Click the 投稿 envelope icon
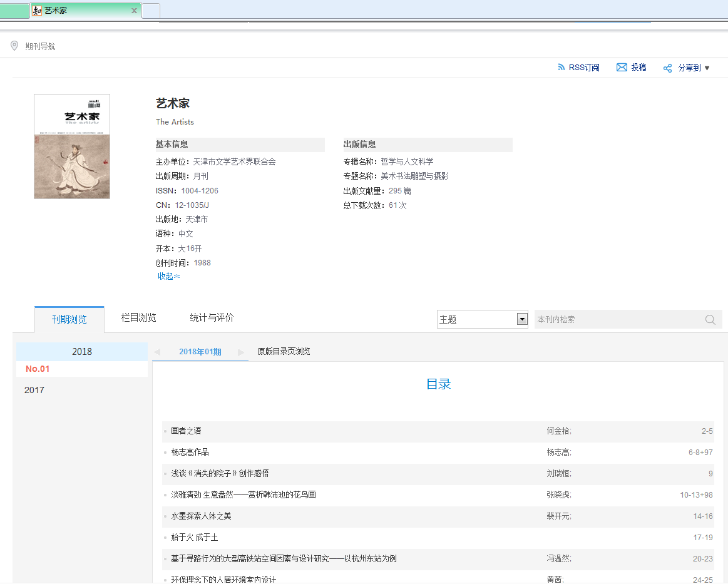Screen dimensions: 728x584 [x=622, y=68]
